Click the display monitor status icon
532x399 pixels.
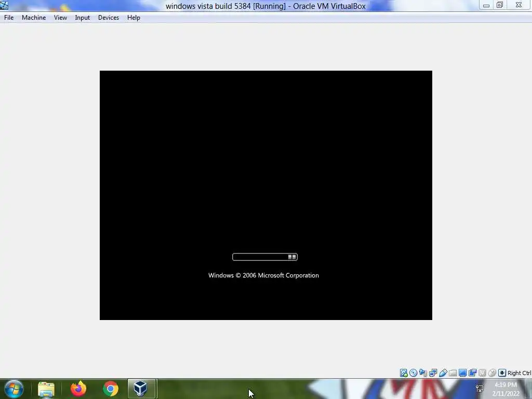462,373
